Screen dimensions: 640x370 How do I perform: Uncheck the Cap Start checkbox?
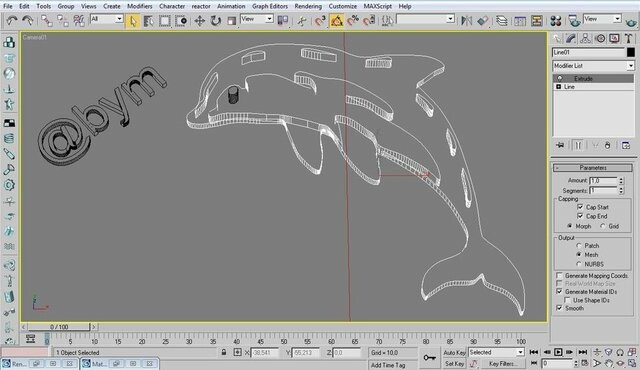[x=580, y=207]
